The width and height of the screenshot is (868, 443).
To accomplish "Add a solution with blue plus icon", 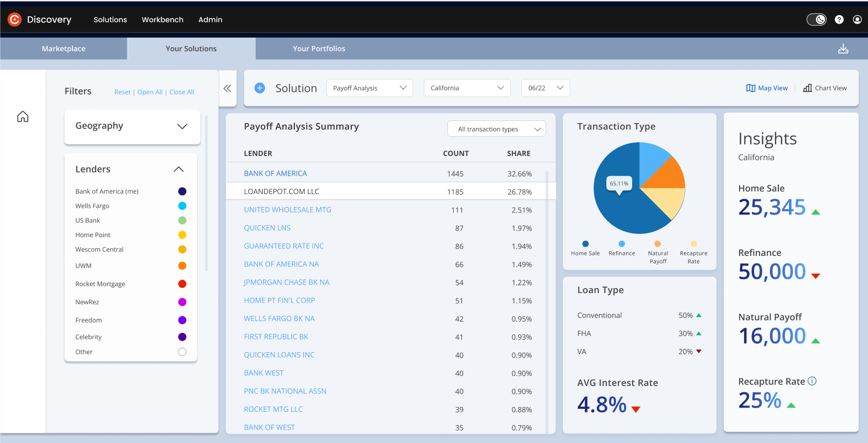I will pos(259,88).
